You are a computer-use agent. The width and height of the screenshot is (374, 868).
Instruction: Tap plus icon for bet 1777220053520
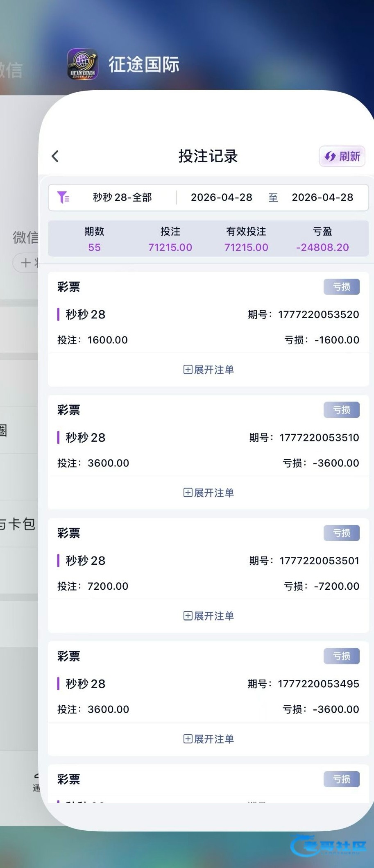coord(188,370)
